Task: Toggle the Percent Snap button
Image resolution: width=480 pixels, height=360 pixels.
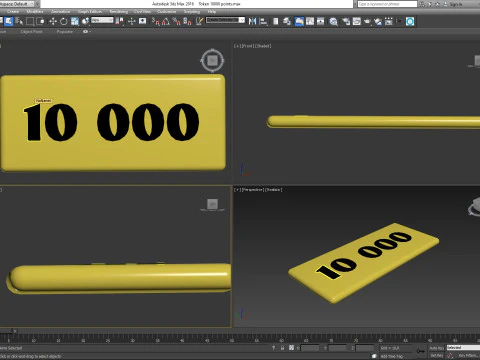Action: tap(177, 21)
